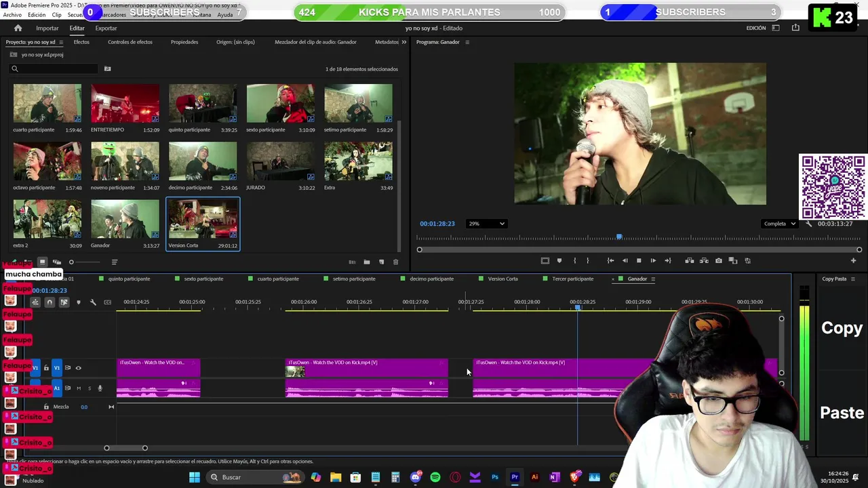The width and height of the screenshot is (868, 488).
Task: Click the New Item icon in Project panel
Action: [381, 262]
